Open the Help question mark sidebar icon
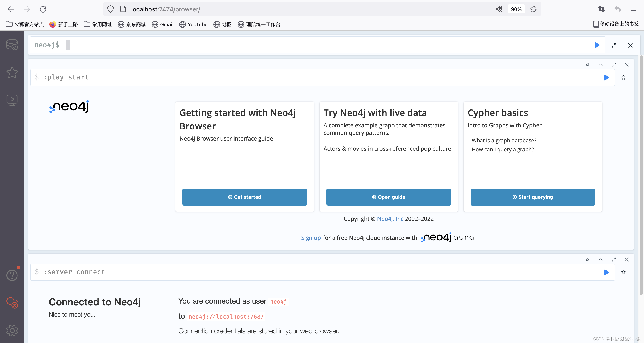Viewport: 644px width, 343px height. 12,275
